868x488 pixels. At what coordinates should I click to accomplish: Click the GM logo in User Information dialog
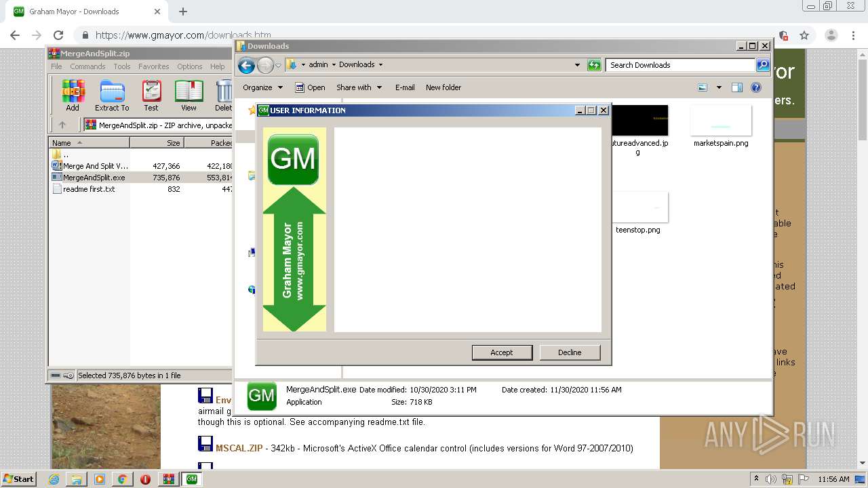[x=293, y=160]
